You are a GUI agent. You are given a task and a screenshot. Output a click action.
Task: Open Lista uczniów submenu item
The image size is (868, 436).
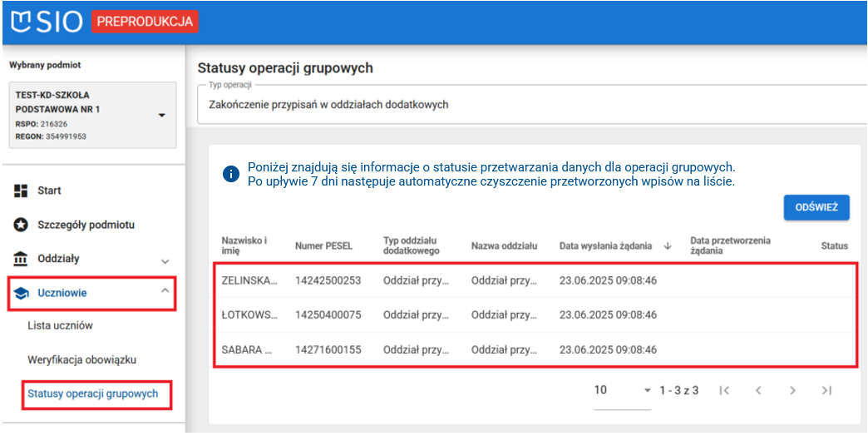[61, 326]
